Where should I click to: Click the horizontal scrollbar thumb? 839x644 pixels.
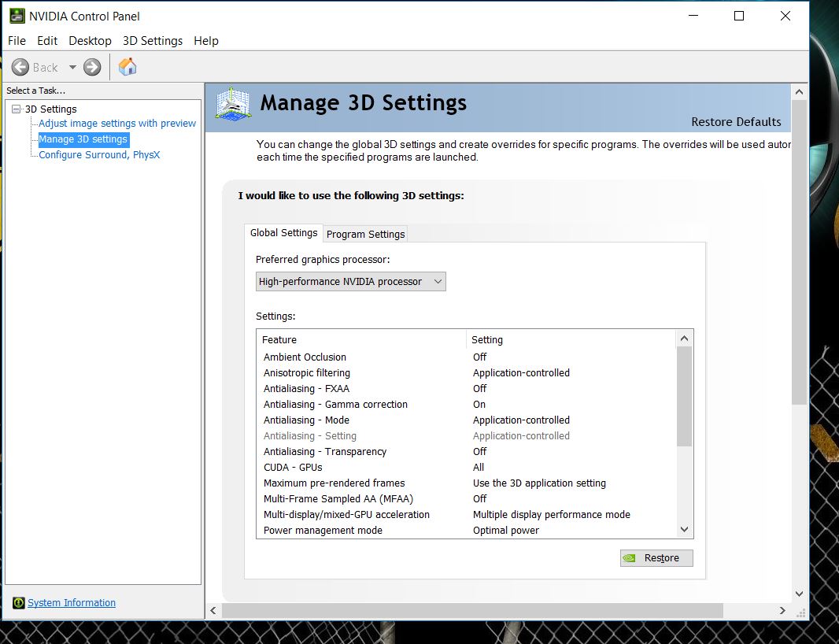[x=472, y=610]
